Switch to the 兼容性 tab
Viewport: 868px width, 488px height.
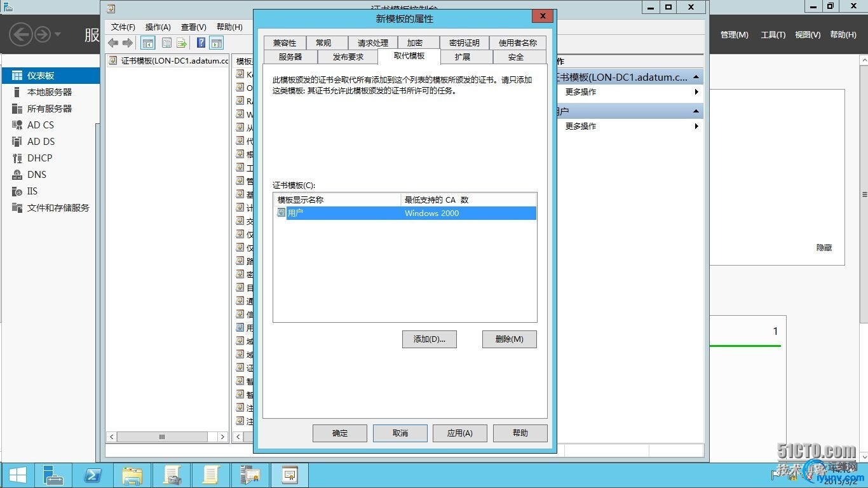click(x=285, y=43)
